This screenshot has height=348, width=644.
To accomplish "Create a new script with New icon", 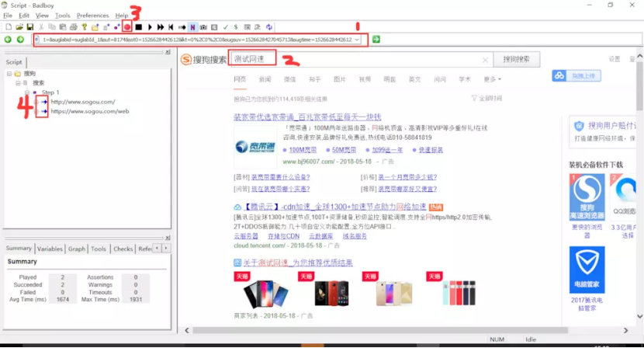I will (9, 27).
